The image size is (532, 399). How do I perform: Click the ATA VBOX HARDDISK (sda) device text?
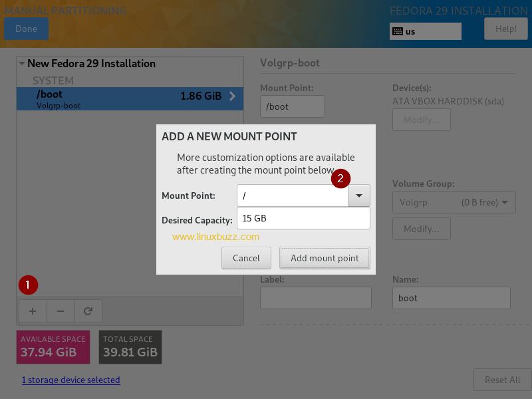[448, 101]
